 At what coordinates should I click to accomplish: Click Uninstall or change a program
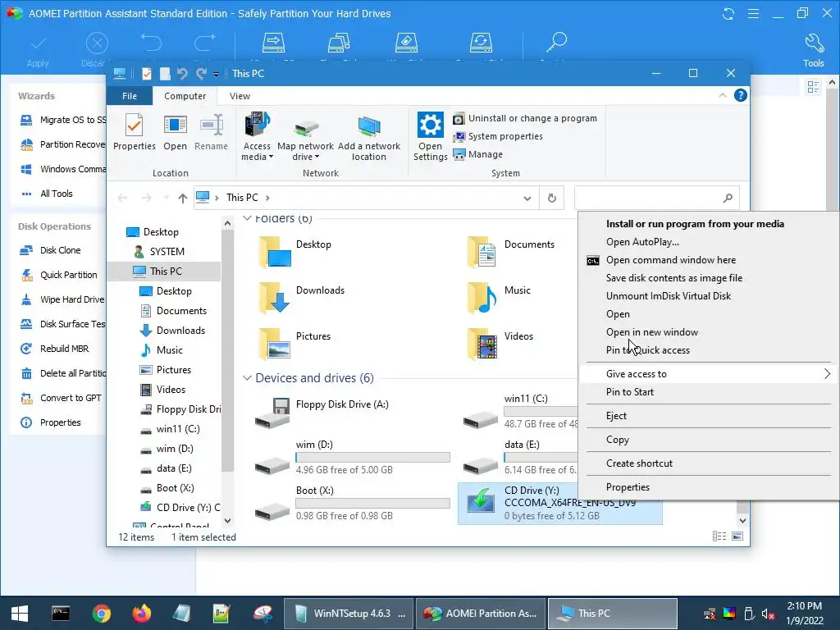tap(525, 118)
